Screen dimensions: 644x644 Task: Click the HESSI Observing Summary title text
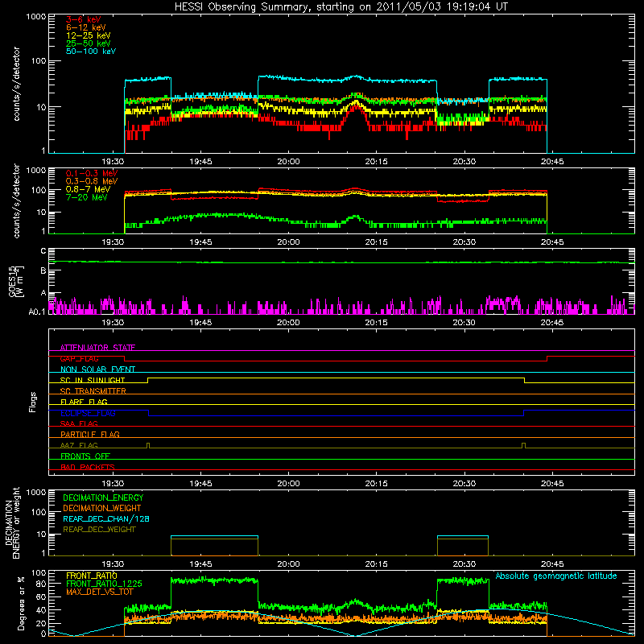(341, 7)
